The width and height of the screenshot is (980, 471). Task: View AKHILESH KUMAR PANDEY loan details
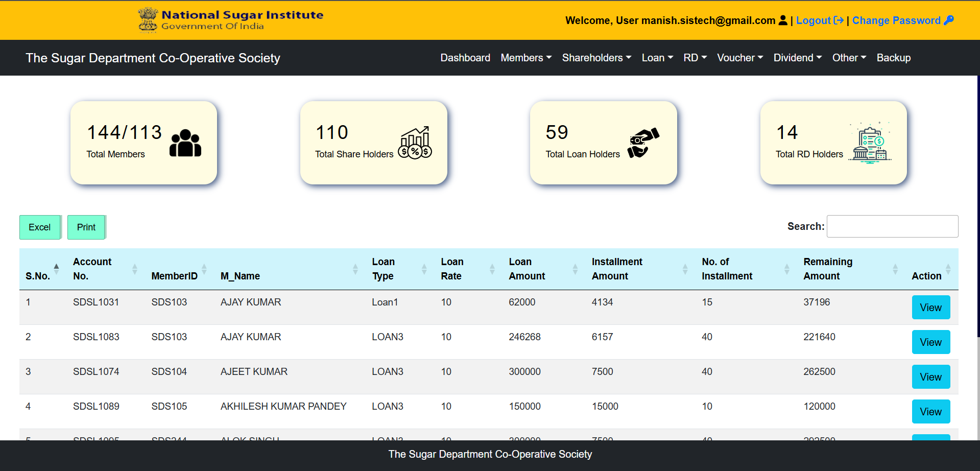(931, 412)
